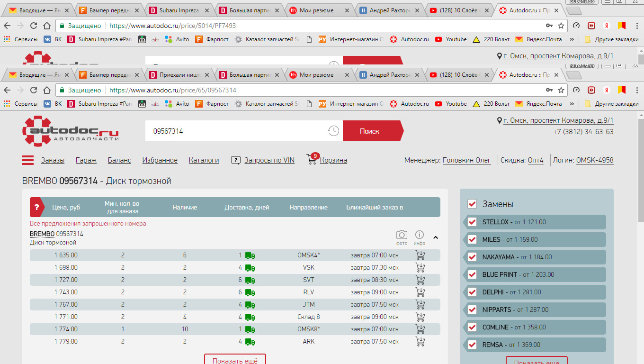
Task: Open Avito bookmark in lower window
Action: pyautogui.click(x=177, y=104)
